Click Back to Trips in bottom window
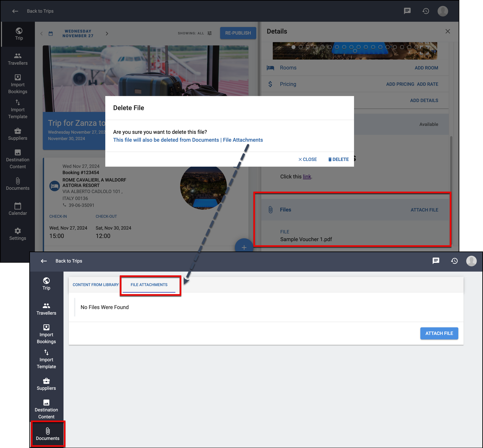483x448 pixels. click(69, 261)
